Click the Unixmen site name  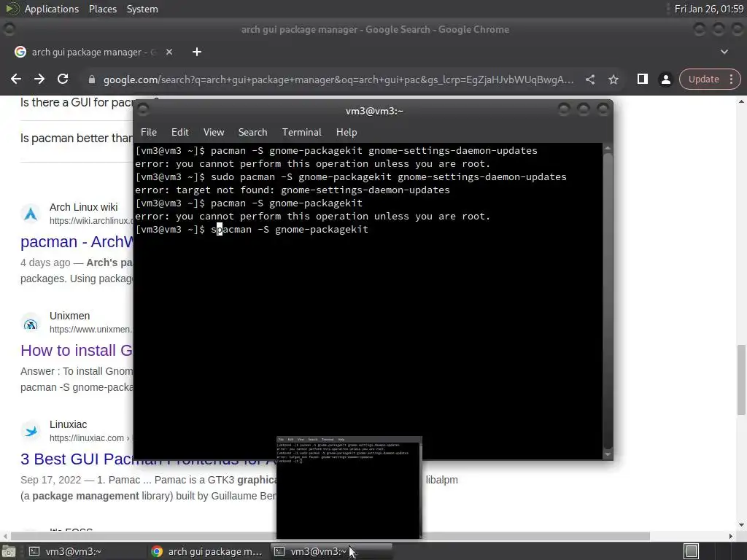69,316
